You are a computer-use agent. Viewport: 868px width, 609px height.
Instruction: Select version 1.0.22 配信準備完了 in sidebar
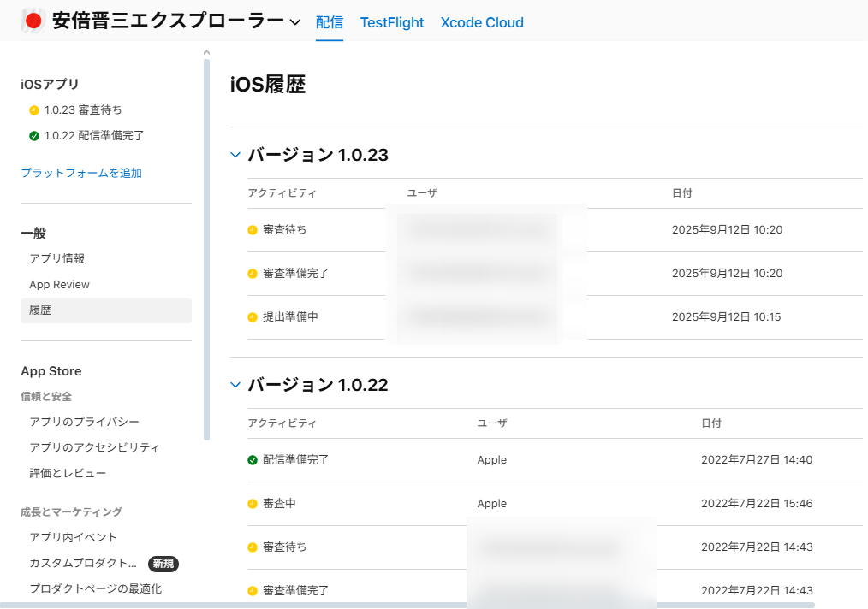94,135
